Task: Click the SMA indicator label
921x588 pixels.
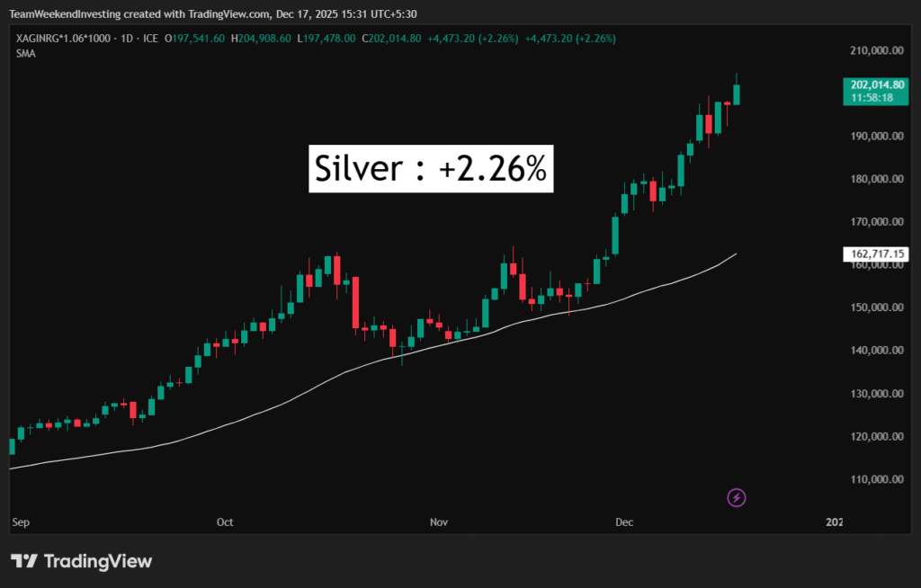Action: tap(24, 54)
